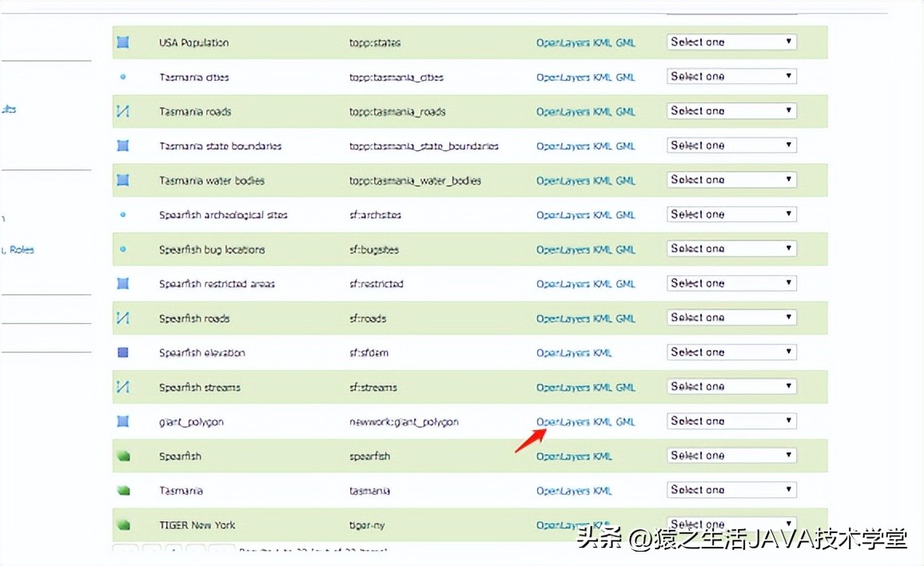The image size is (924, 566).
Task: Expand Select one for Spearfish streams
Action: coord(731,386)
